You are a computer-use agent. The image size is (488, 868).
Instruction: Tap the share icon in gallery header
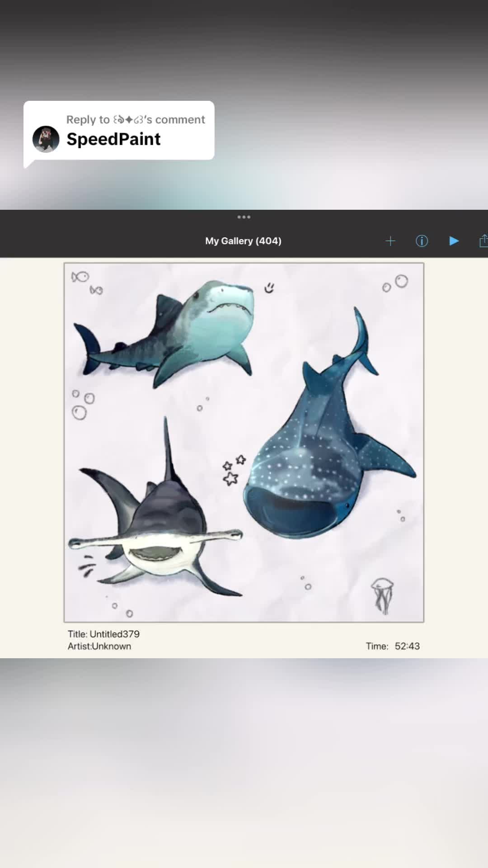tap(483, 241)
